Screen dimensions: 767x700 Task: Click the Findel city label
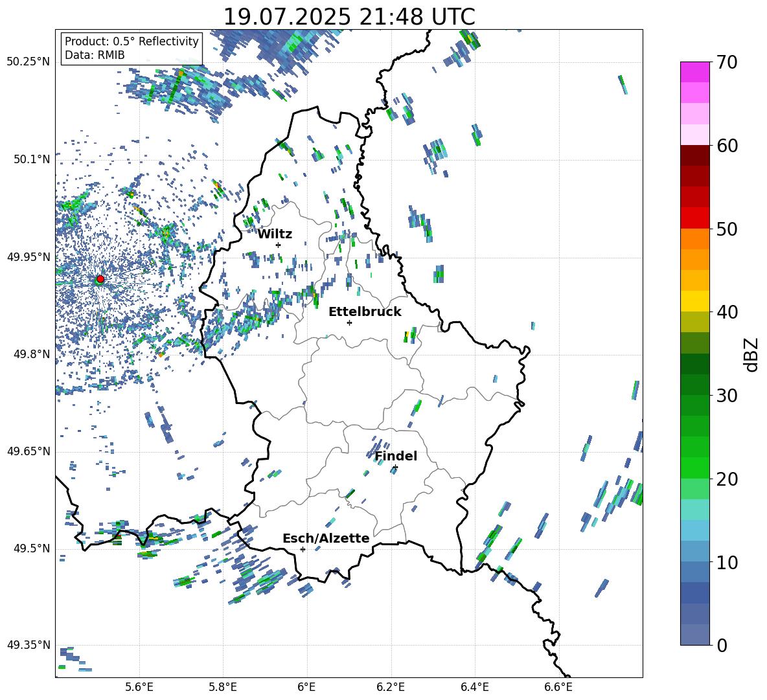[396, 456]
